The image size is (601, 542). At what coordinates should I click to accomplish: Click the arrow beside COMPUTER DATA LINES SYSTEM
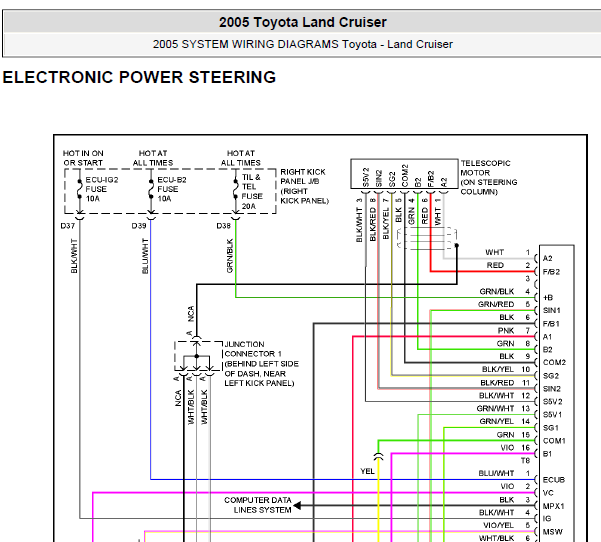tap(297, 506)
